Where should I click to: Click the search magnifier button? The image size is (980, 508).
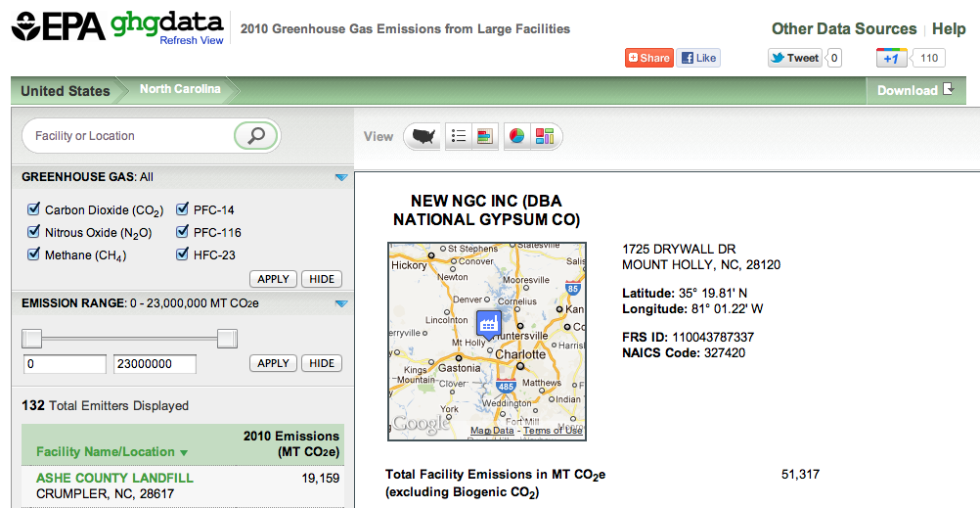pyautogui.click(x=255, y=136)
